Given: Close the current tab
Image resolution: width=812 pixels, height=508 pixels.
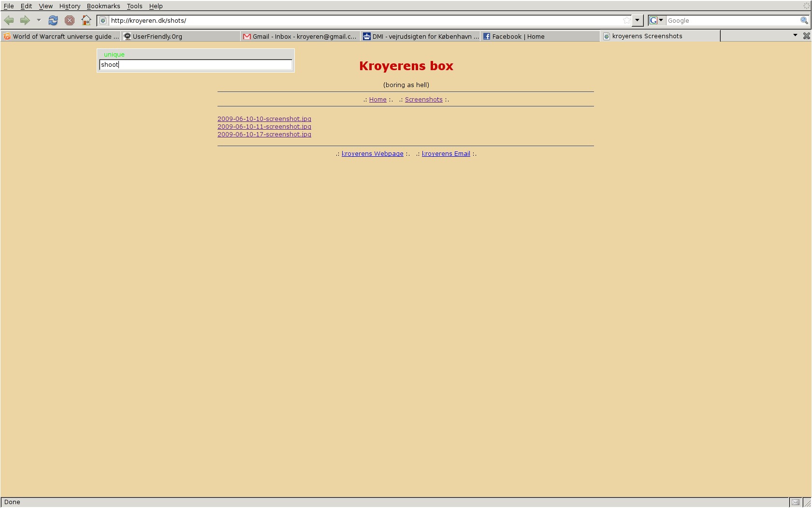Looking at the screenshot, I should (x=806, y=36).
